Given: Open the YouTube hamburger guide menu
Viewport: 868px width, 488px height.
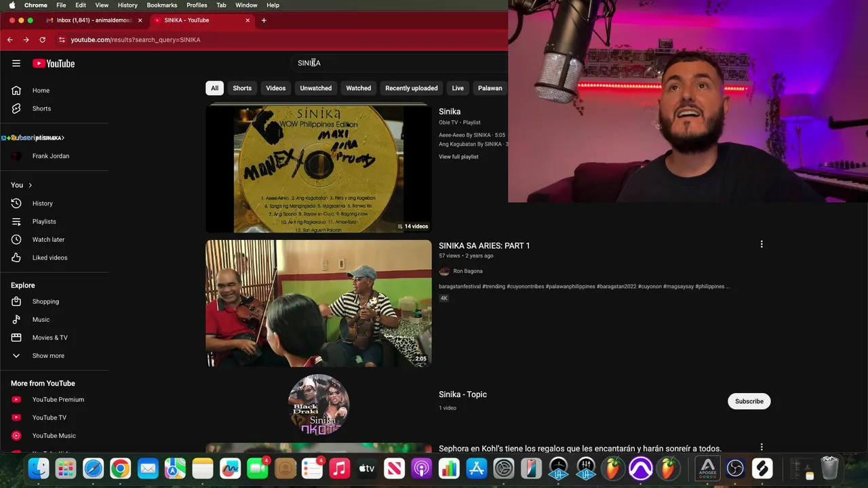Looking at the screenshot, I should point(16,63).
